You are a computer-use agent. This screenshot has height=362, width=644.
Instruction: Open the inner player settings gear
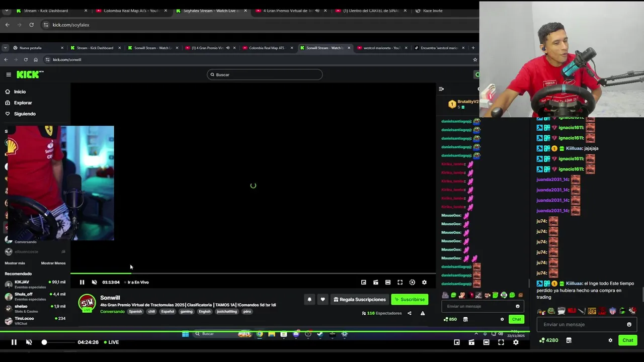[x=424, y=282]
